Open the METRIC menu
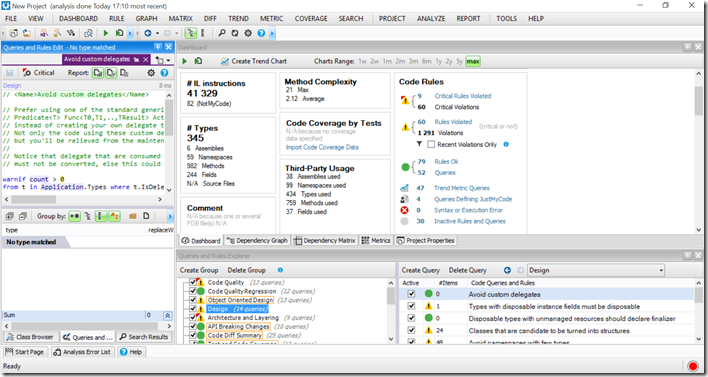This screenshot has width=708, height=377. pyautogui.click(x=271, y=19)
